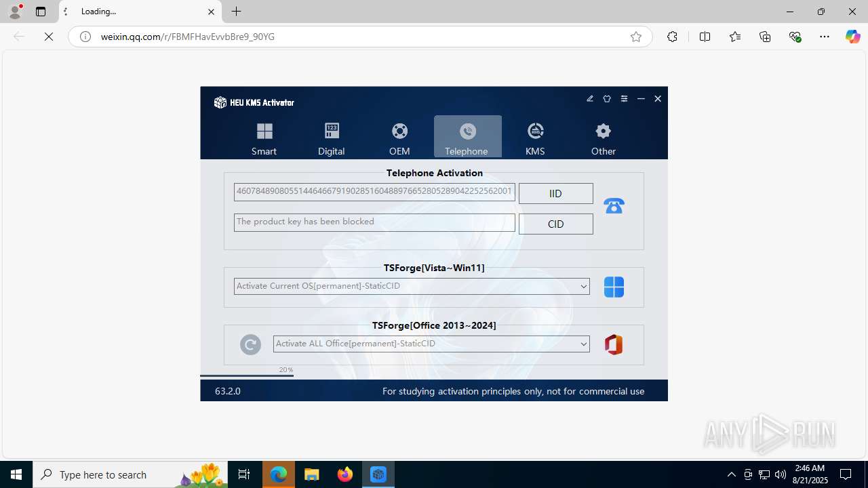Screen dimensions: 868x488
Task: Open the HEU menu lines icon
Action: pos(624,99)
